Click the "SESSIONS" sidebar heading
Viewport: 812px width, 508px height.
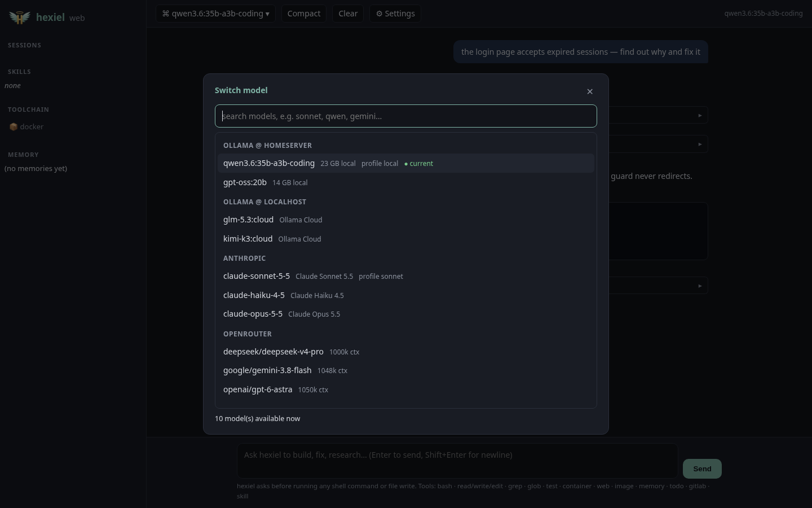[x=24, y=45]
